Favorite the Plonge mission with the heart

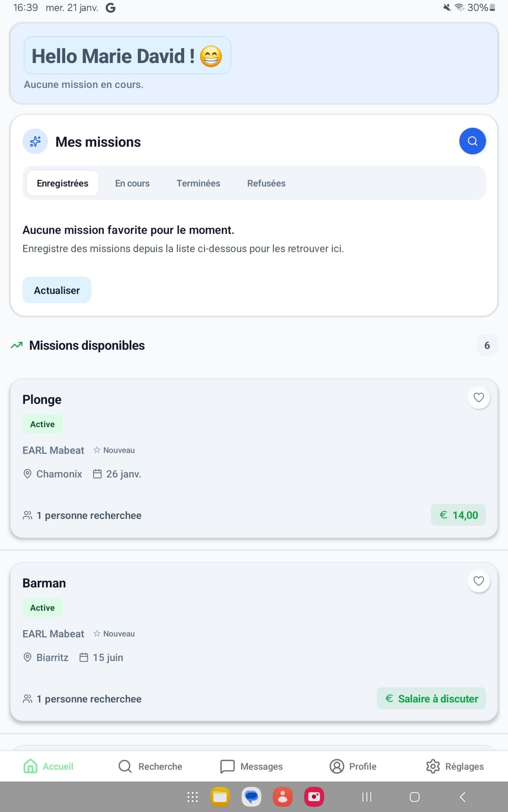pos(478,398)
